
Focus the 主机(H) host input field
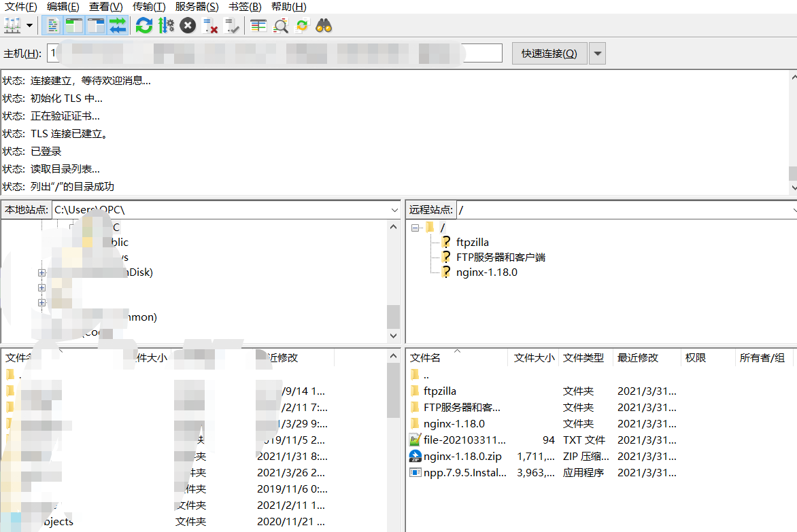(x=275, y=53)
